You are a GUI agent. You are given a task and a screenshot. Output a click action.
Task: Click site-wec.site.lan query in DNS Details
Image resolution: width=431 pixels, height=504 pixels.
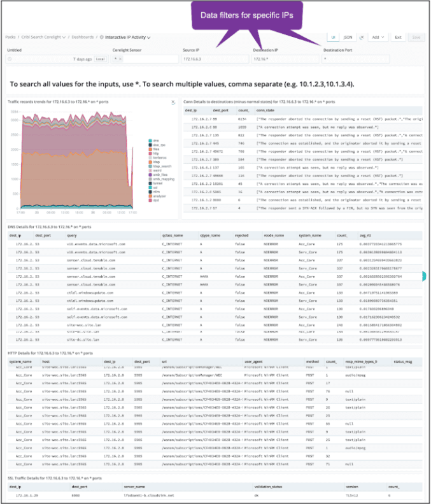[84, 326]
